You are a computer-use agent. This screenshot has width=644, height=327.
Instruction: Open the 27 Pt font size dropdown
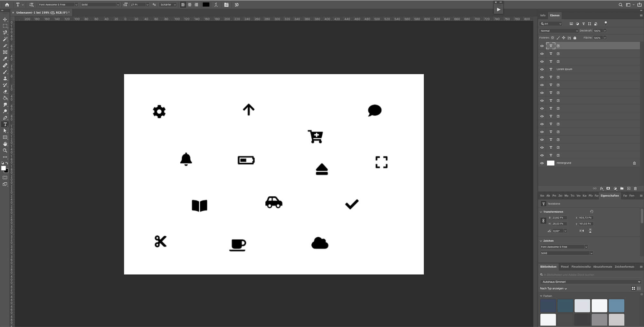point(147,5)
